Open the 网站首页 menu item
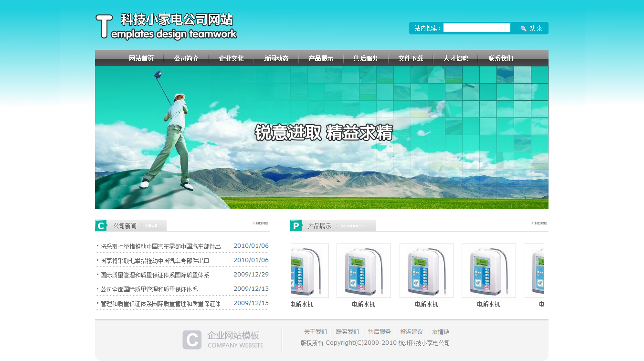The width and height of the screenshot is (644, 361). [141, 58]
